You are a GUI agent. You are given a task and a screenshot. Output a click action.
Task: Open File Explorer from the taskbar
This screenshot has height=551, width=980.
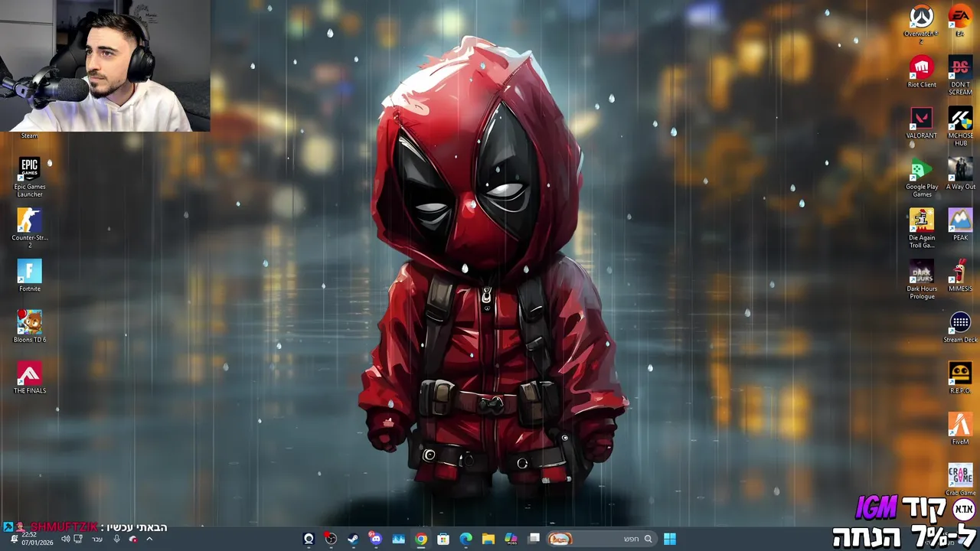[488, 539]
